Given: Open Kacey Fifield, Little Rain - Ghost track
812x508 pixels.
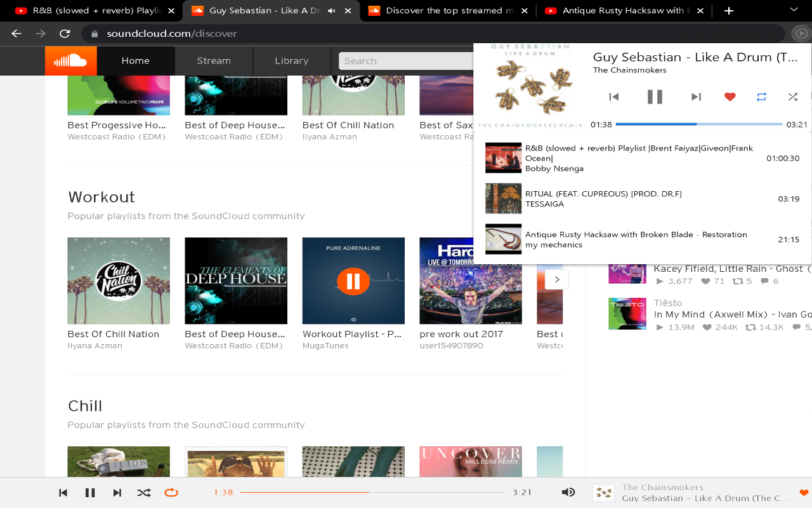Looking at the screenshot, I should pyautogui.click(x=733, y=269).
